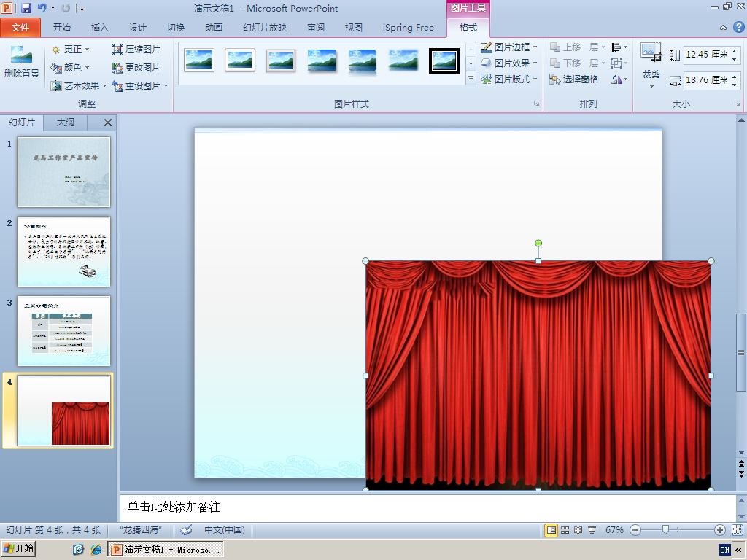Click Reset Picture (重设图片) button
Screen dimensions: 747x560
(137, 86)
